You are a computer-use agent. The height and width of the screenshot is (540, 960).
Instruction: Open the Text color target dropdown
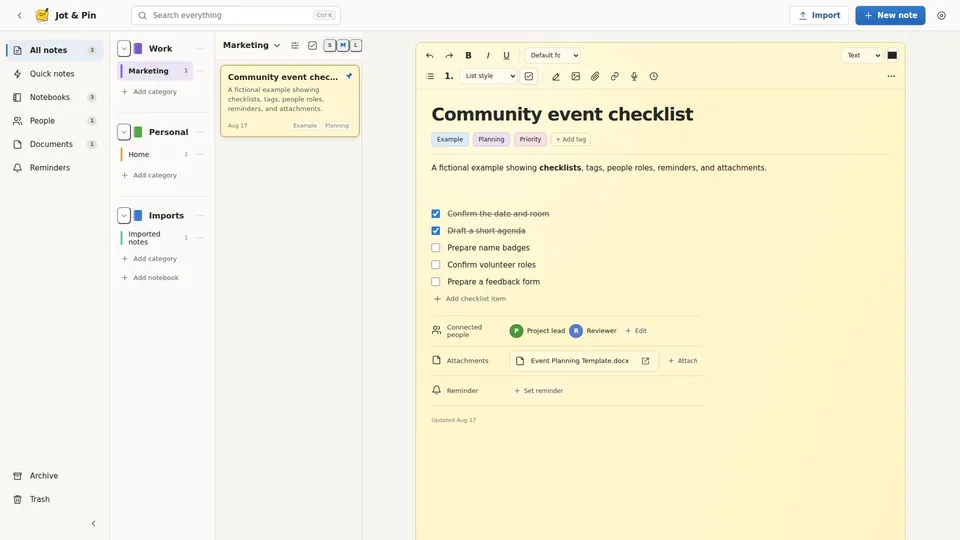coord(862,55)
